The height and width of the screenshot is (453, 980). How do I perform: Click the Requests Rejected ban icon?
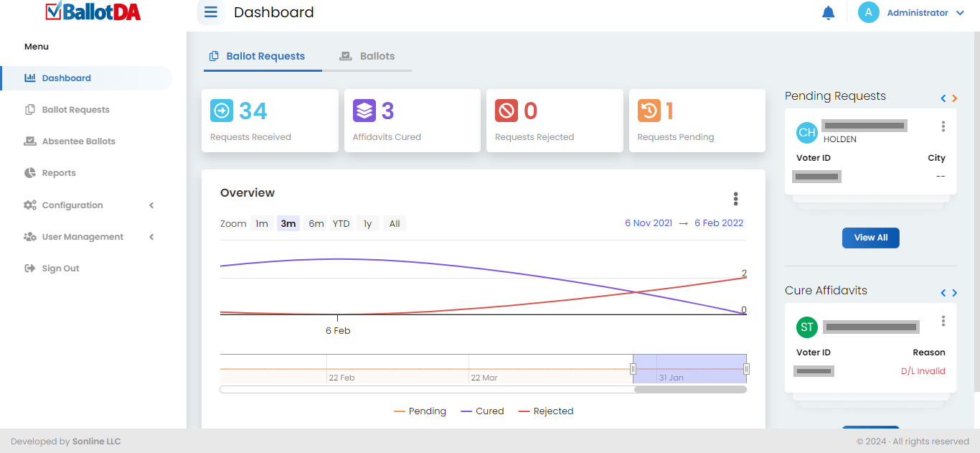point(507,111)
